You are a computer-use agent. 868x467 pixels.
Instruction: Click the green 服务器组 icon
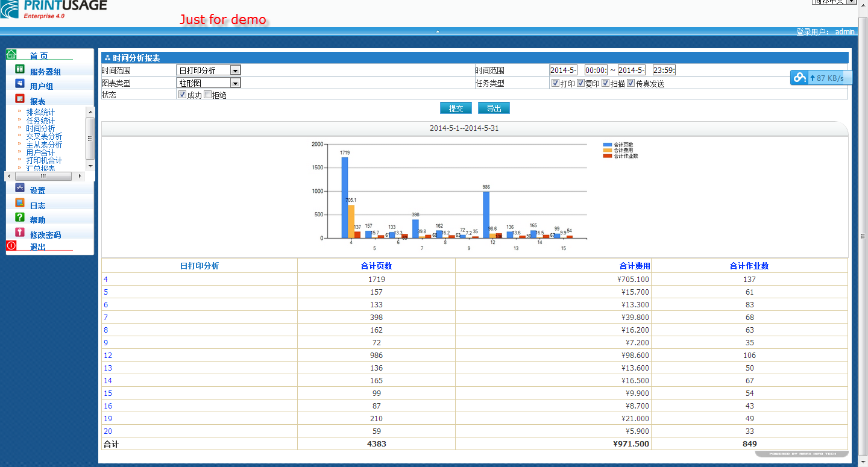[19, 69]
